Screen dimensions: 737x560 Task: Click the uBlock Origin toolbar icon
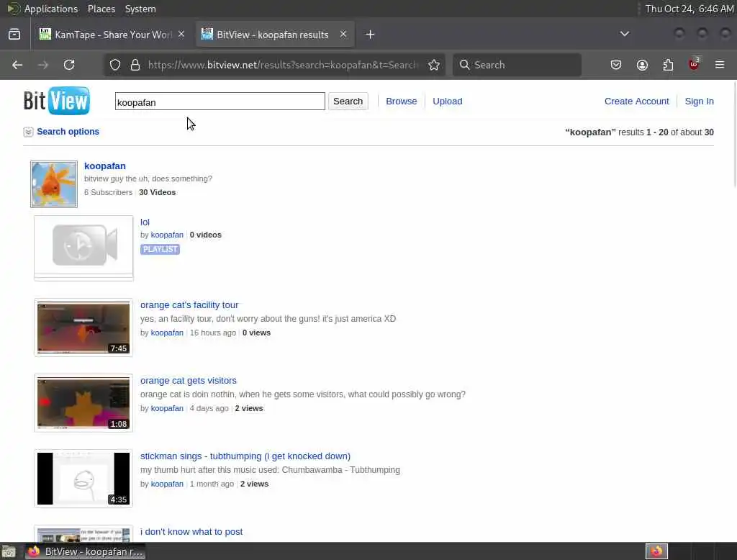point(694,64)
